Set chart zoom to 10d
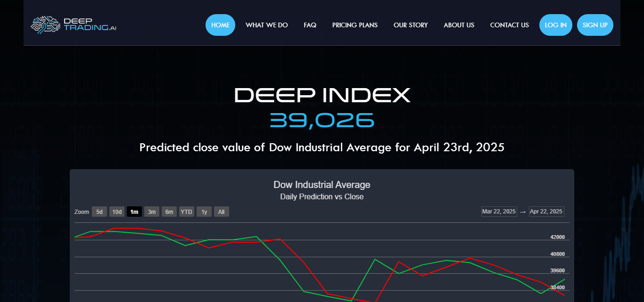The height and width of the screenshot is (302, 644). (117, 212)
